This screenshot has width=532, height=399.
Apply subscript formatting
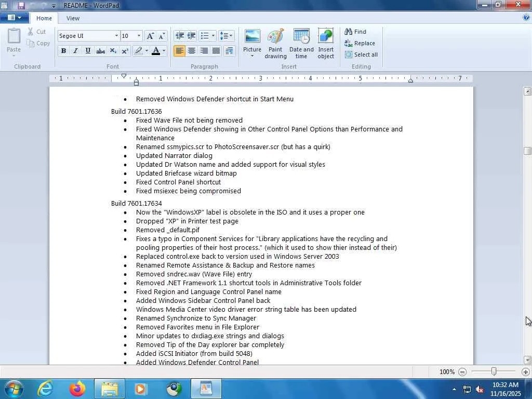[x=113, y=51]
